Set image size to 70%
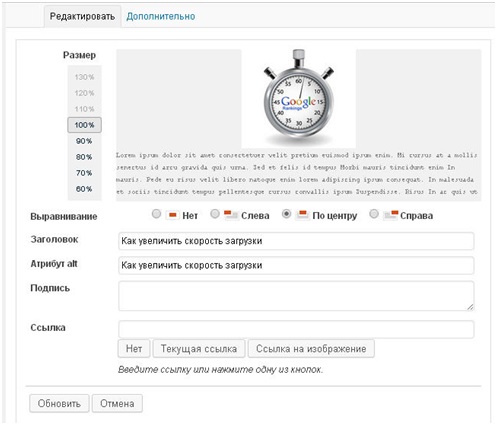This screenshot has width=497, height=425. pos(84,173)
